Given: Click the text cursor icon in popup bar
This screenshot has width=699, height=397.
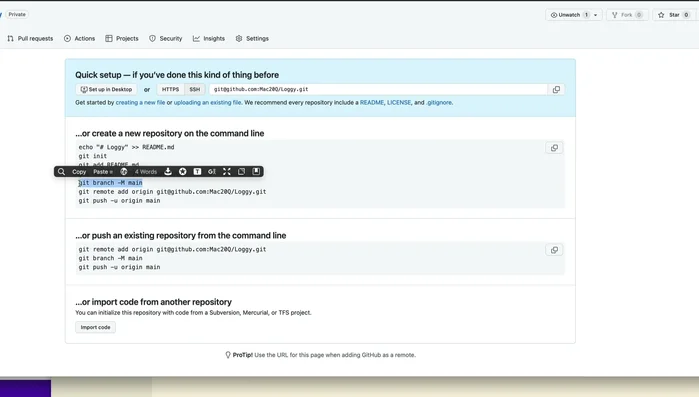Looking at the screenshot, I should coord(212,172).
